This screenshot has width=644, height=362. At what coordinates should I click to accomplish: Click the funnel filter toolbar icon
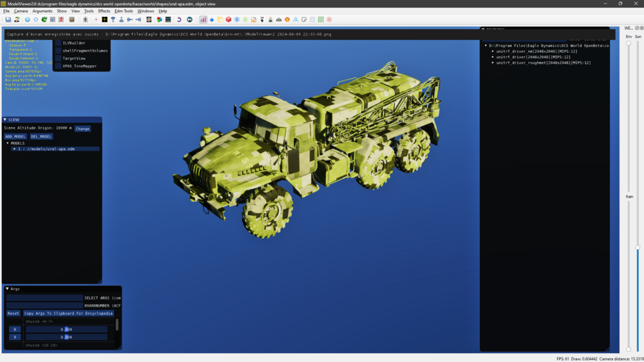[x=113, y=20]
